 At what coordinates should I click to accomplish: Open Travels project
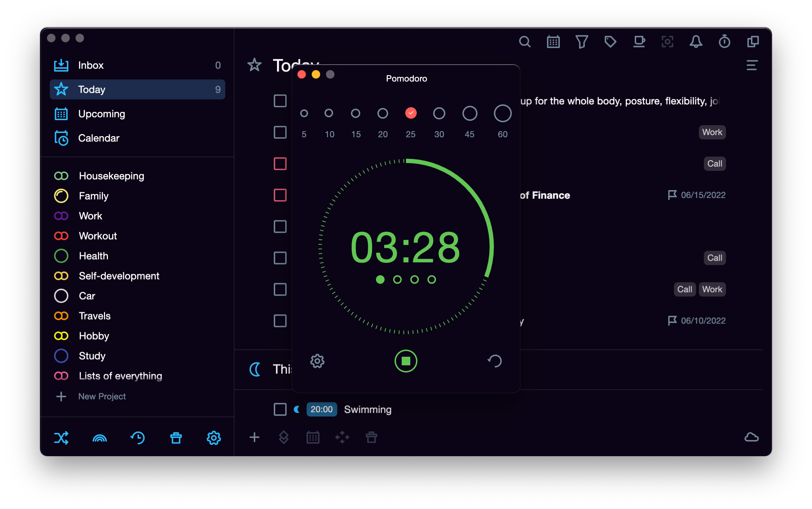coord(138,316)
